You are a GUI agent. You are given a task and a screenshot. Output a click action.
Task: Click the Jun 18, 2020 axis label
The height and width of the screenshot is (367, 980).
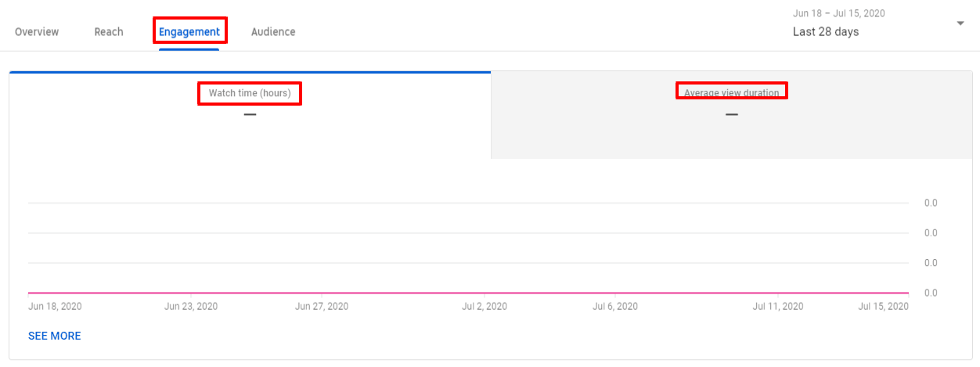click(x=55, y=307)
